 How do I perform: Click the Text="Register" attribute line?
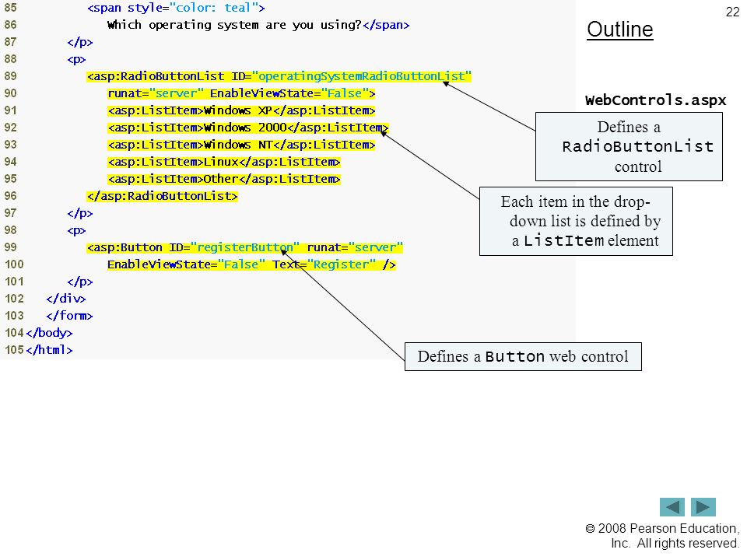[251, 264]
